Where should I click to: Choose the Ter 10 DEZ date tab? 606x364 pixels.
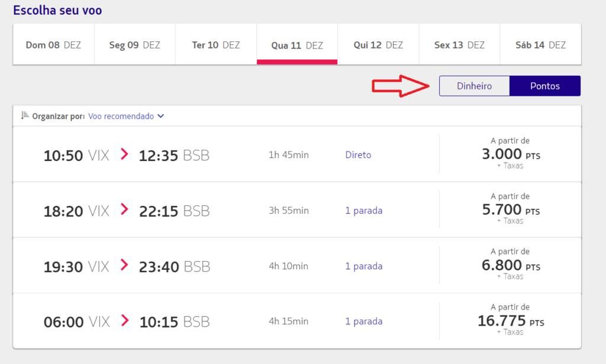tap(216, 45)
